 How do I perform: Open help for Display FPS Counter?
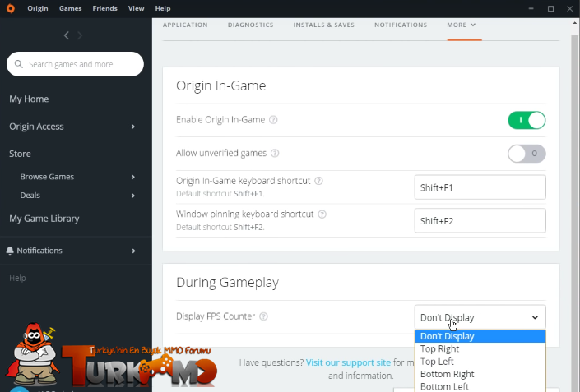tap(263, 316)
